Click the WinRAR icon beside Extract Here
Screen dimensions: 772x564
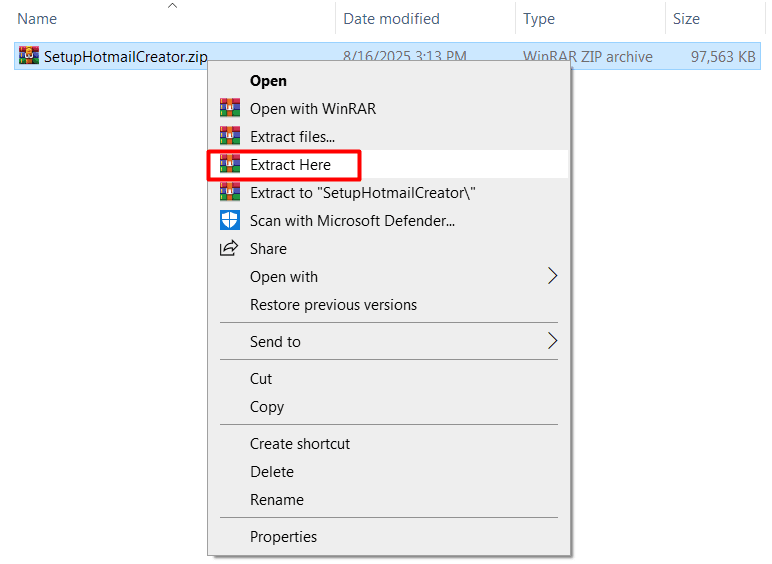click(230, 164)
